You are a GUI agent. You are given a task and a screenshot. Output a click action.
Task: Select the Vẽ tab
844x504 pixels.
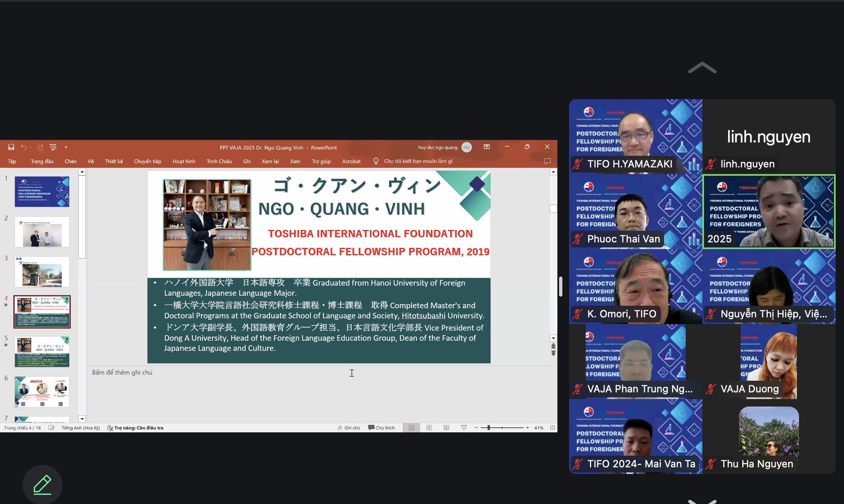91,161
